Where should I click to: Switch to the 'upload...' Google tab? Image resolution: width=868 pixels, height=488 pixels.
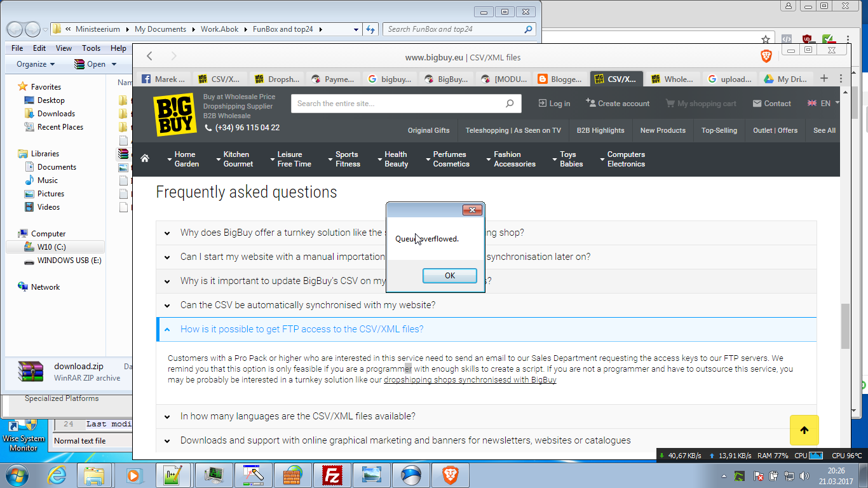point(729,79)
